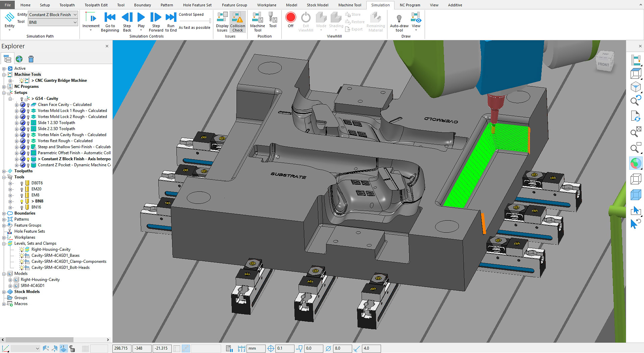Expand the Stock Models tree node
Image resolution: width=644 pixels, height=353 pixels.
click(4, 292)
